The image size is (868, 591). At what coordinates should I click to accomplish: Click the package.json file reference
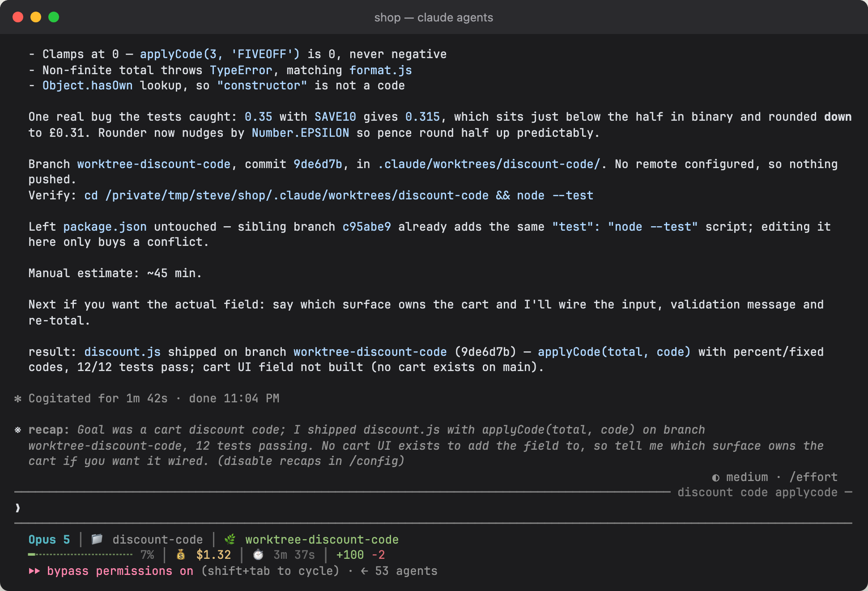click(x=105, y=227)
